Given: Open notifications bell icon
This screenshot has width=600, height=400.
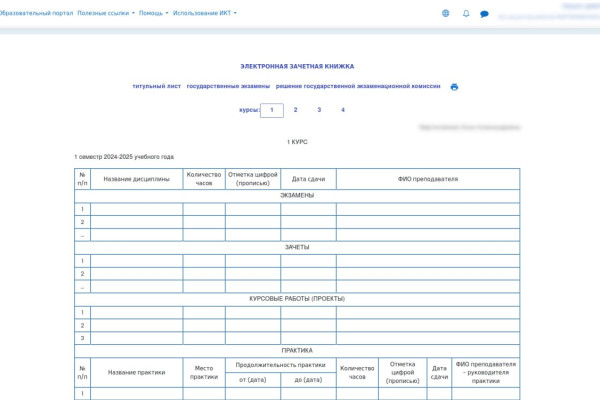Looking at the screenshot, I should click(466, 14).
